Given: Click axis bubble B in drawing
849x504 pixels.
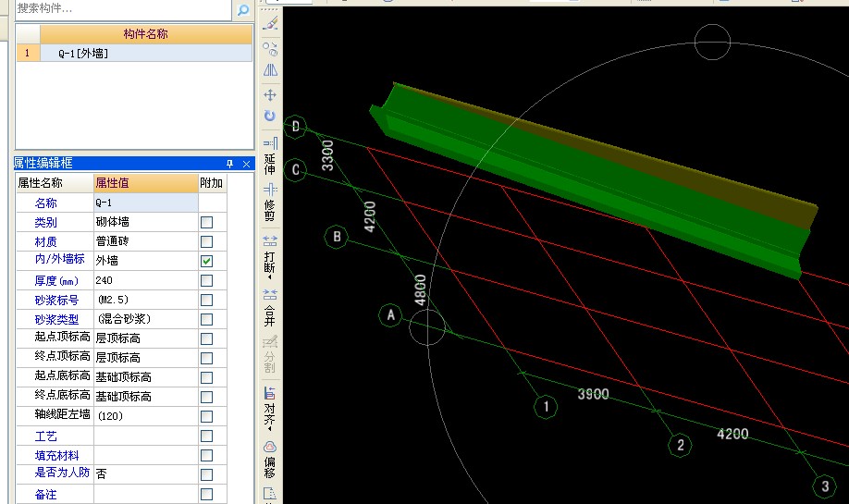Looking at the screenshot, I should tap(337, 237).
